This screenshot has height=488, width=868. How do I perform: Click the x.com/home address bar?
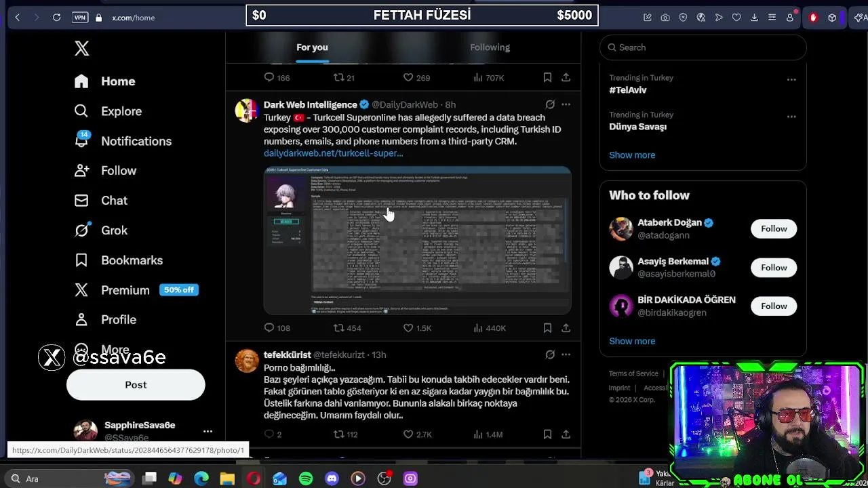pos(134,18)
